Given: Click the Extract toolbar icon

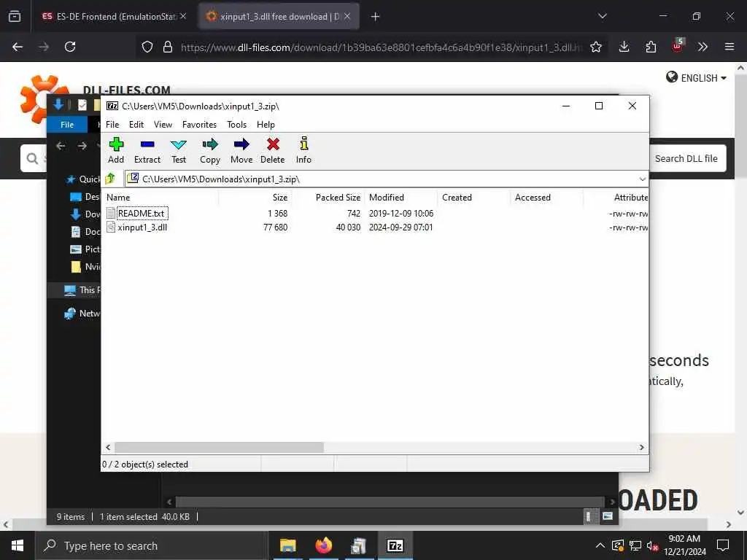Looking at the screenshot, I should click(x=147, y=144).
